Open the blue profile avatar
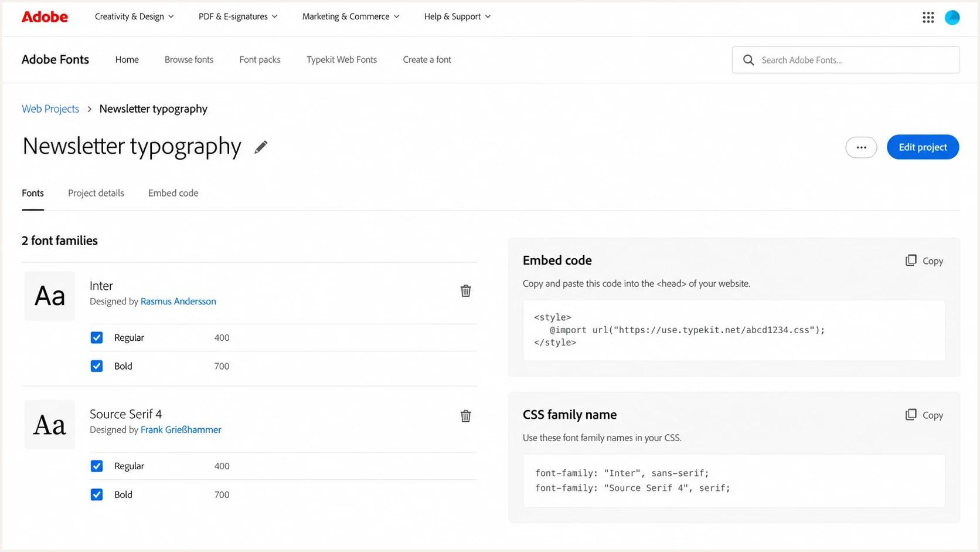 pyautogui.click(x=952, y=18)
